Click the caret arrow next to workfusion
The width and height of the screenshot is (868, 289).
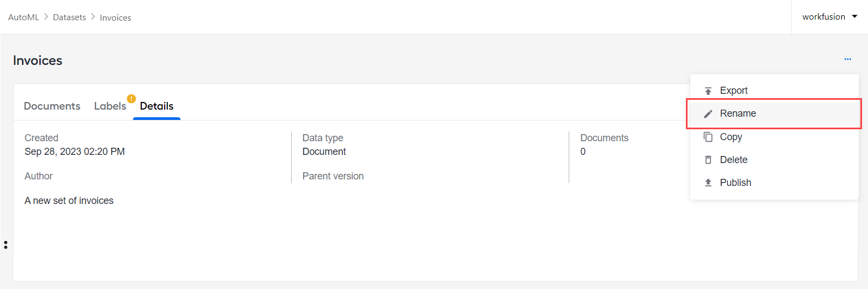[x=854, y=16]
